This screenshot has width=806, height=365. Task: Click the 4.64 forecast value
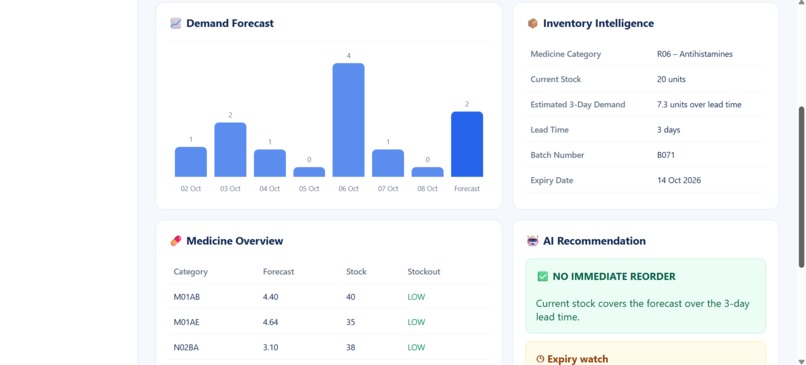tap(270, 322)
